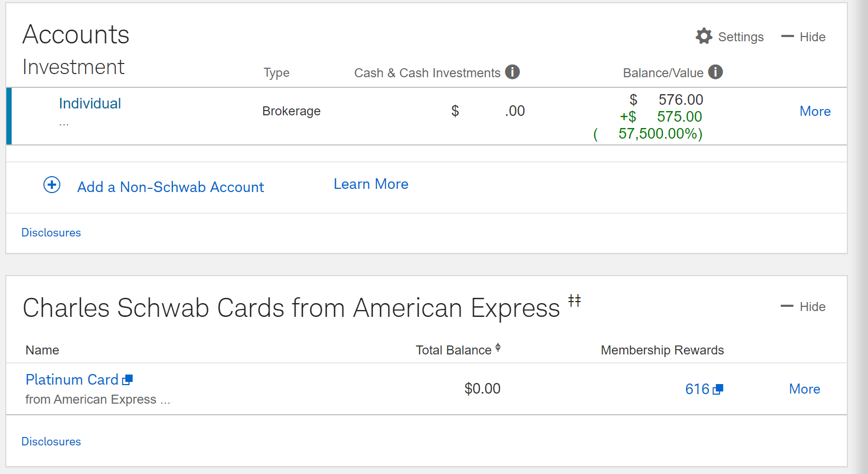Open the Individual brokerage account

click(x=90, y=103)
